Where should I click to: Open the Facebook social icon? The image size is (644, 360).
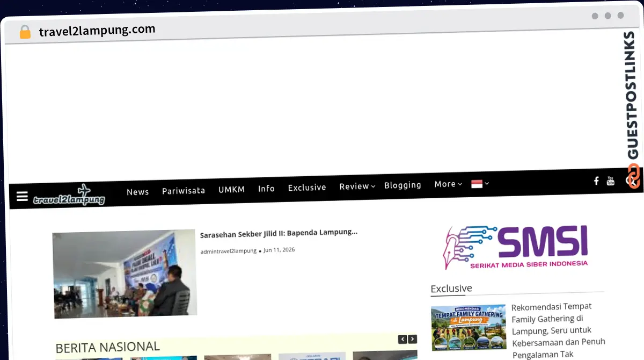[x=596, y=181]
